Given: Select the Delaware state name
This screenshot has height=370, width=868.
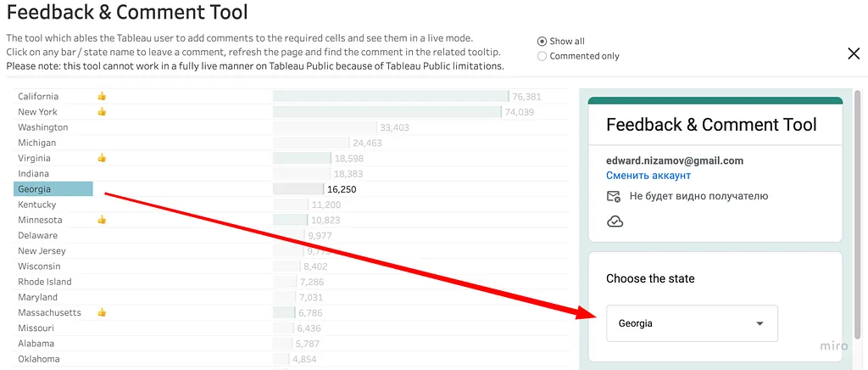Looking at the screenshot, I should point(37,235).
